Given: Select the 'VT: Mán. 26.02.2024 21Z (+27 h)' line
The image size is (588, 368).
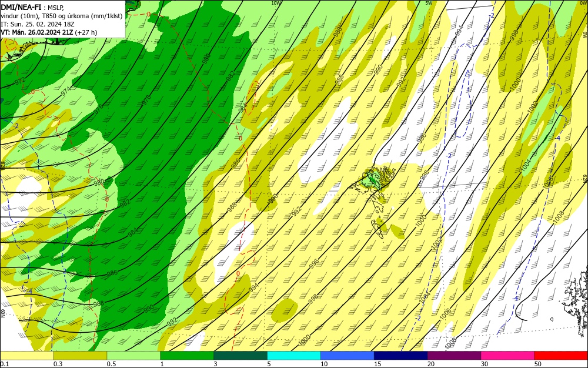Looking at the screenshot, I should pyautogui.click(x=49, y=32).
